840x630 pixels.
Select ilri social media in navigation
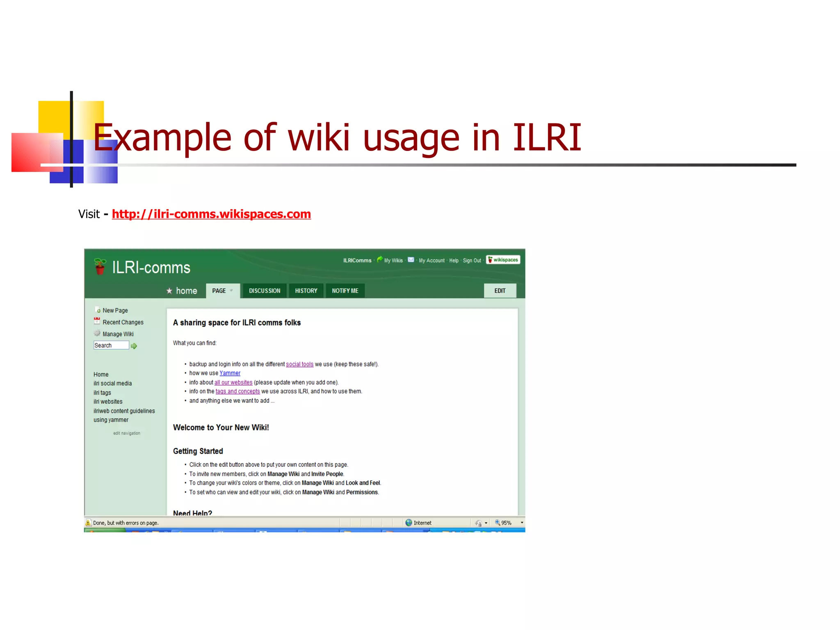[112, 383]
